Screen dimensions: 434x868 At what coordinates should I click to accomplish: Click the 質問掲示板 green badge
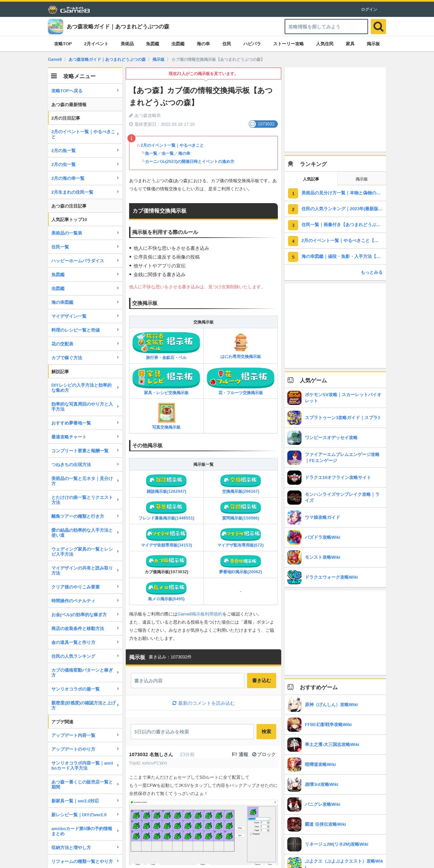click(x=241, y=507)
